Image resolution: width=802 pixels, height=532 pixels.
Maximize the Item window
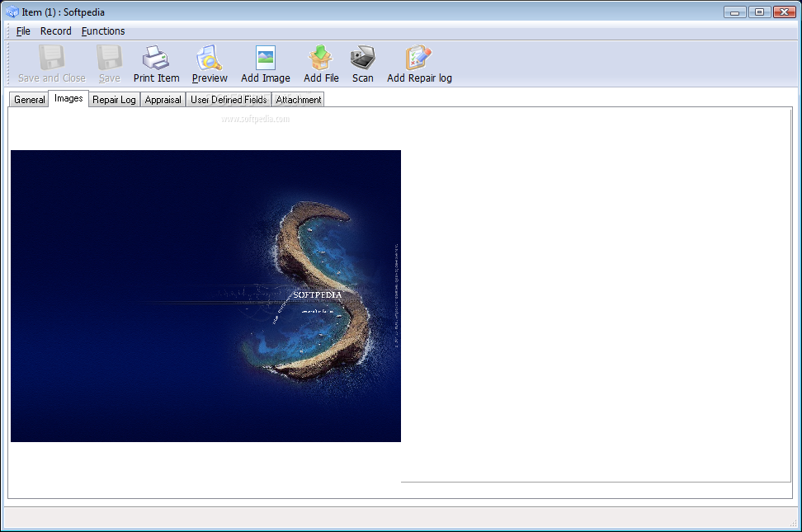pos(760,12)
